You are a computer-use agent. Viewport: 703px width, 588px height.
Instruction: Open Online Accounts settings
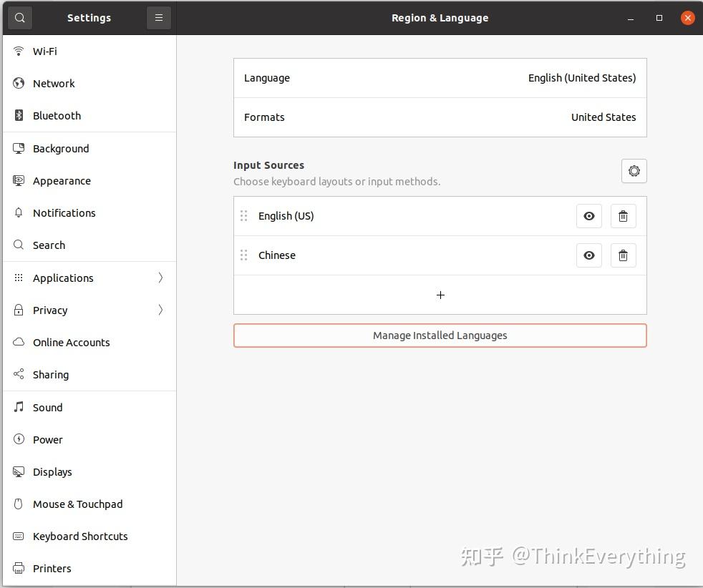[71, 343]
